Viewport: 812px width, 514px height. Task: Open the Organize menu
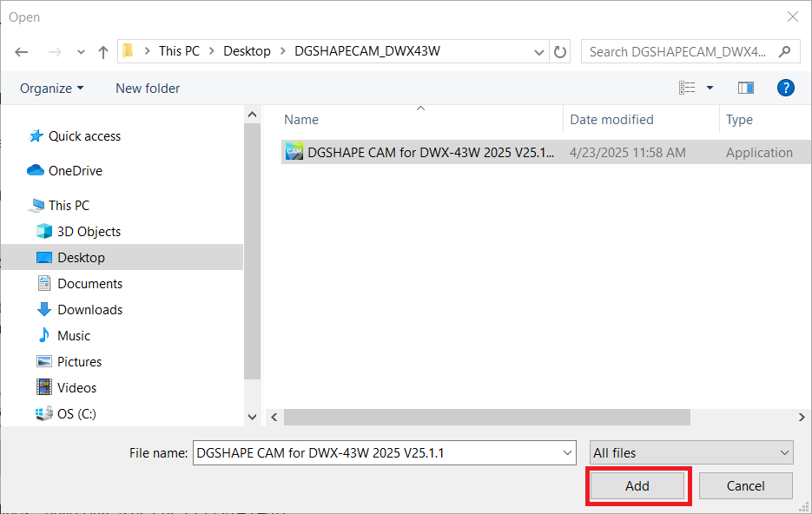[x=51, y=89]
